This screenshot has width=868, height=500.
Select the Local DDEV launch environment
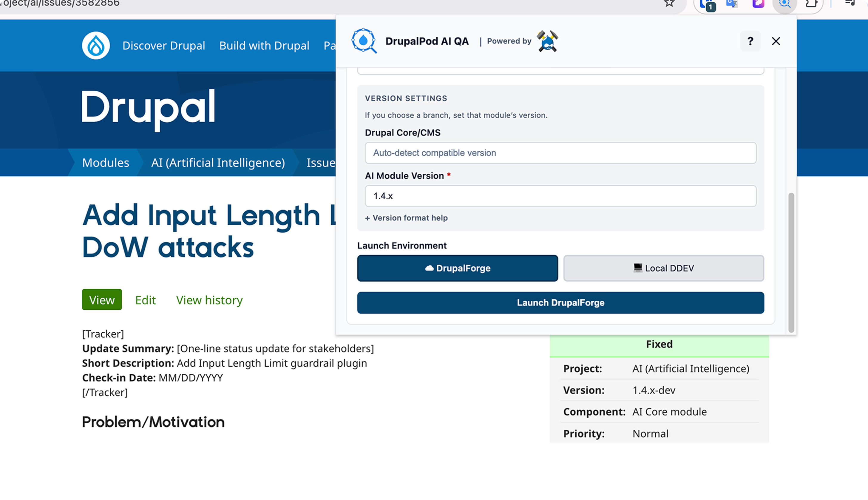coord(663,268)
